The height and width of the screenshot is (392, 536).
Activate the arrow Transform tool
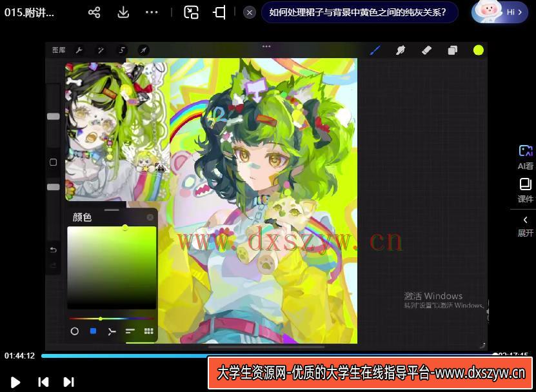pos(144,50)
